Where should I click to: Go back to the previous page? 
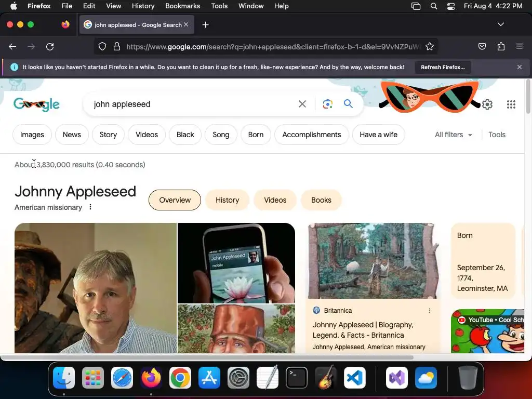[x=12, y=46]
